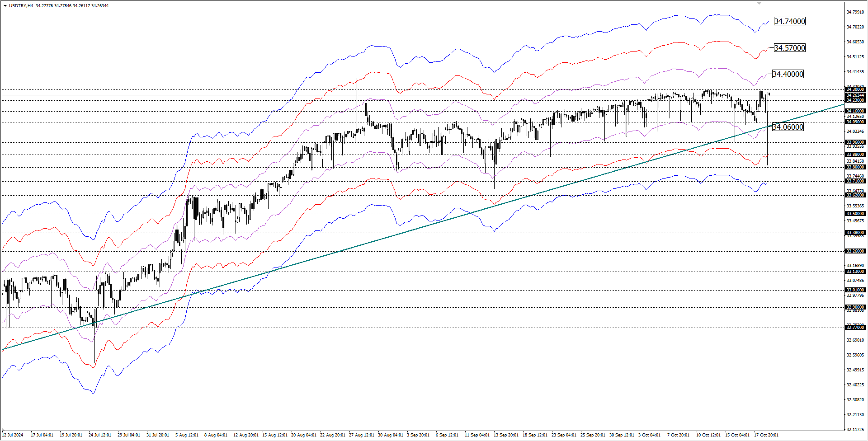Image resolution: width=868 pixels, height=441 pixels.
Task: Click the 34.09000 level price tag
Action: [x=855, y=122]
